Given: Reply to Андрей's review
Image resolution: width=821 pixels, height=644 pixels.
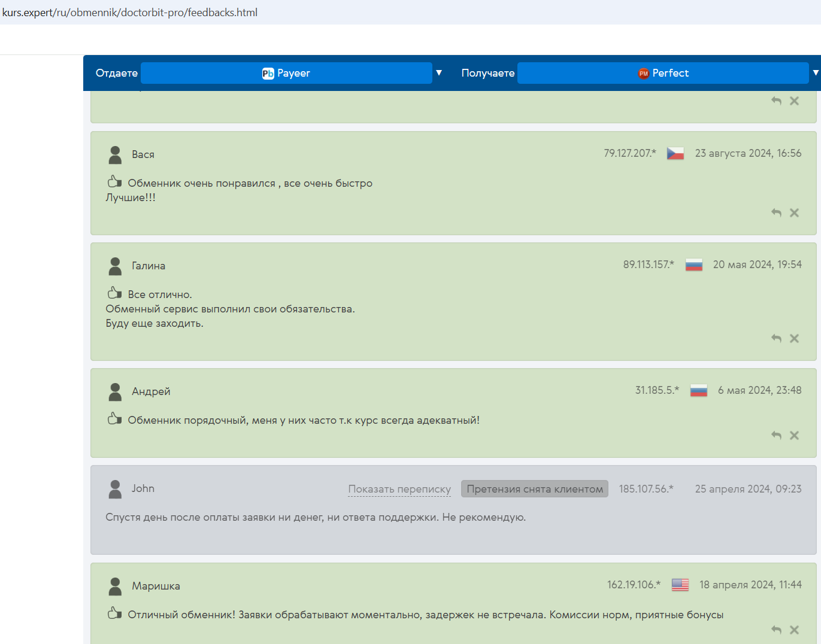Looking at the screenshot, I should pos(776,435).
